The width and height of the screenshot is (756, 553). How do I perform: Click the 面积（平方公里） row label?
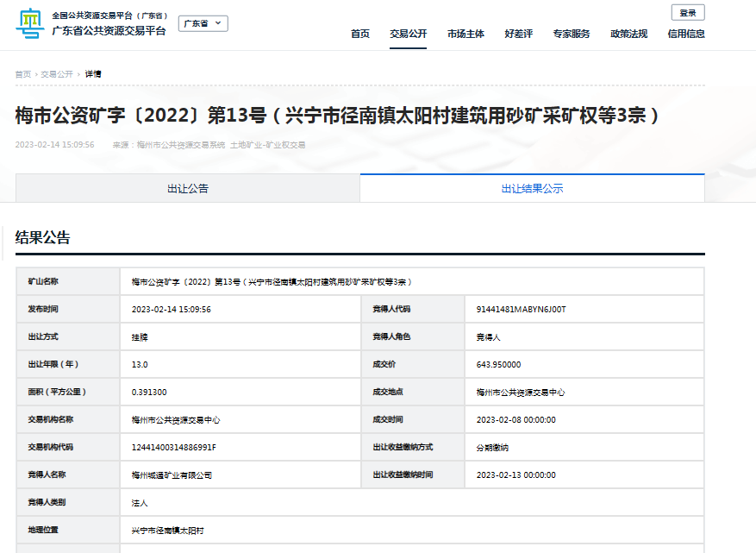pyautogui.click(x=58, y=392)
